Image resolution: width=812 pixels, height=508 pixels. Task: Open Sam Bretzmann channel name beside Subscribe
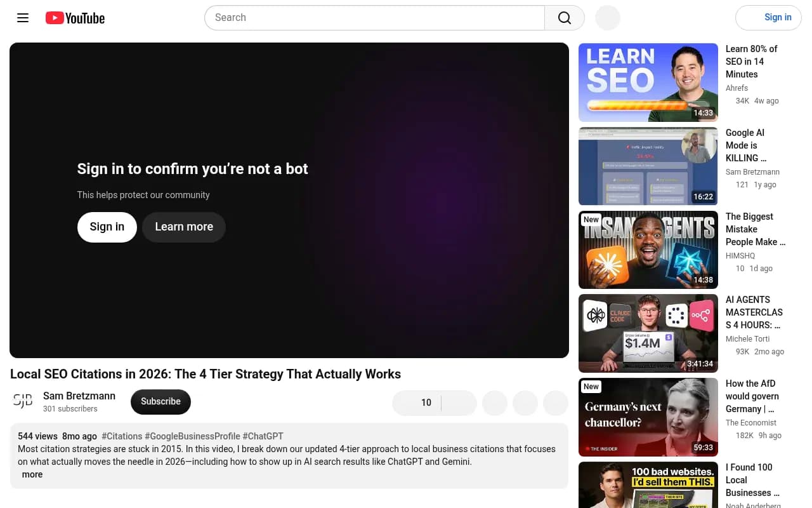(79, 396)
